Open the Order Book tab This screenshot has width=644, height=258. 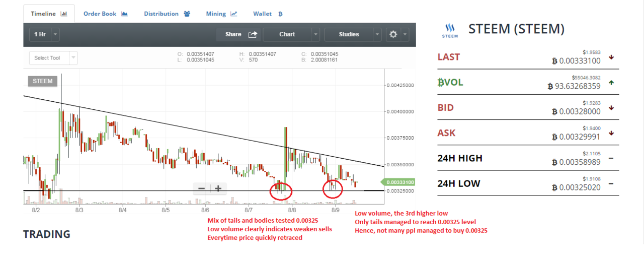106,14
